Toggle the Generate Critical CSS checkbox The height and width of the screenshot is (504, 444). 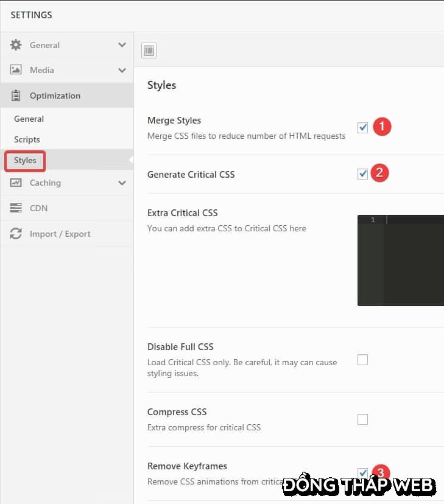[362, 174]
